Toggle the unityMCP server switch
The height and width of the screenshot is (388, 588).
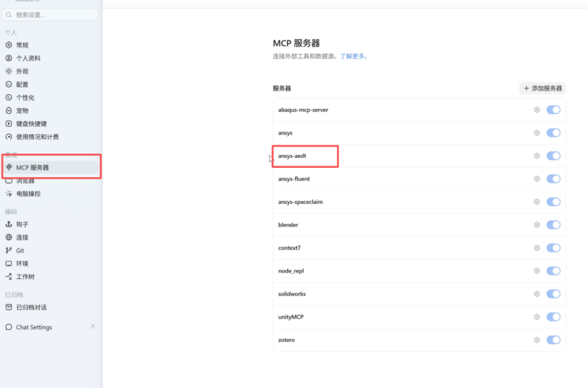[x=553, y=317]
